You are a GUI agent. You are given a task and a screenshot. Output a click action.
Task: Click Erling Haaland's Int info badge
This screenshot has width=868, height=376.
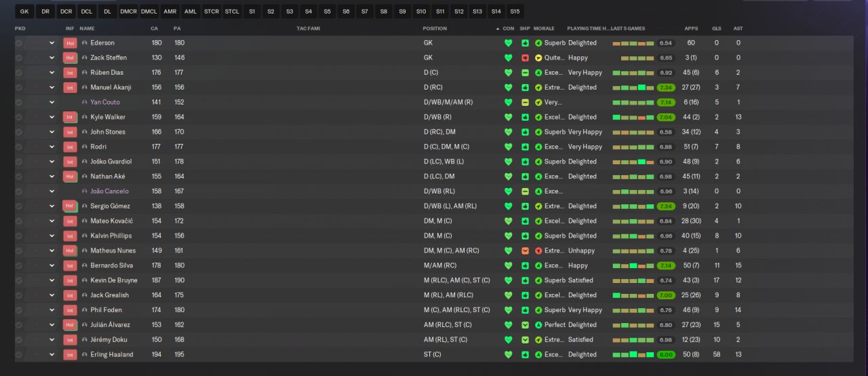tap(70, 354)
